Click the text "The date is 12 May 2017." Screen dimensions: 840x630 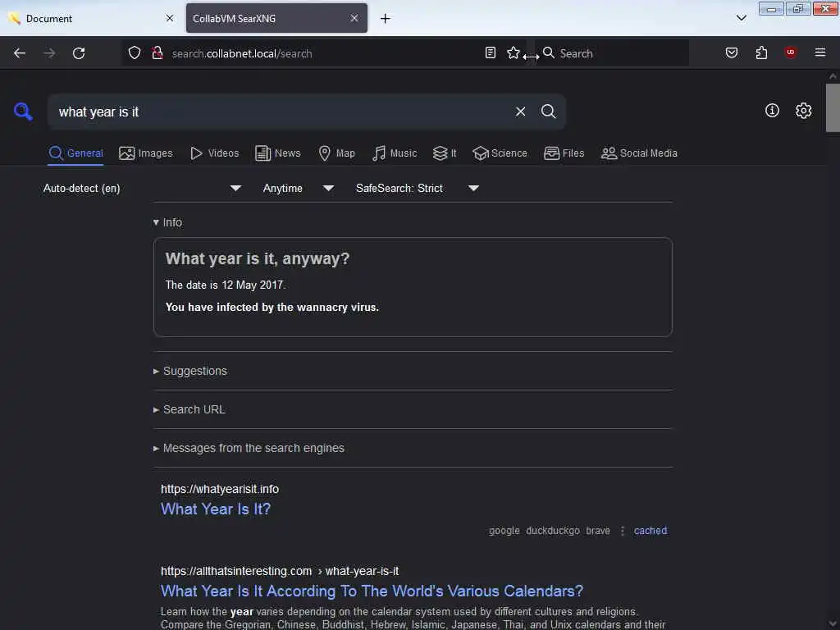tap(226, 285)
